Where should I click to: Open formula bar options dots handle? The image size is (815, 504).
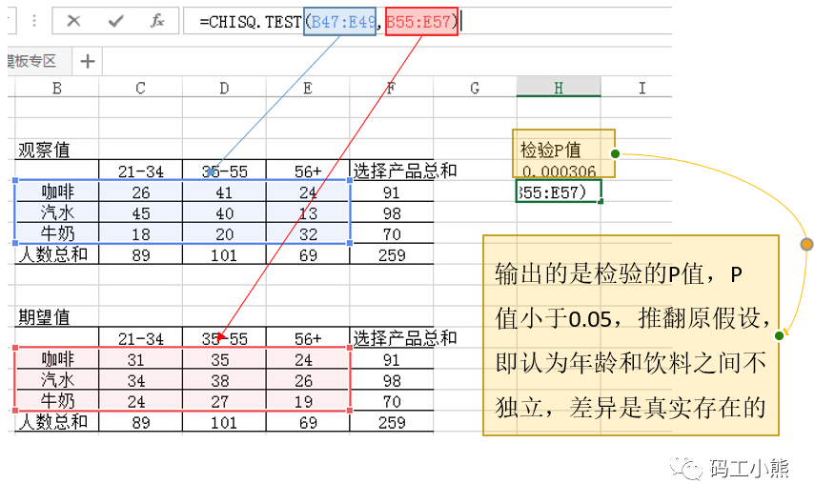pyautogui.click(x=34, y=21)
